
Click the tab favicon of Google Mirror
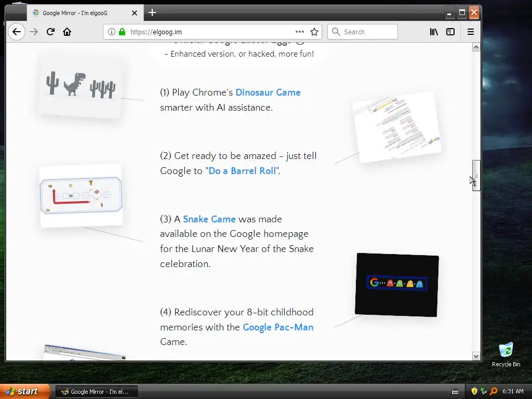point(35,13)
